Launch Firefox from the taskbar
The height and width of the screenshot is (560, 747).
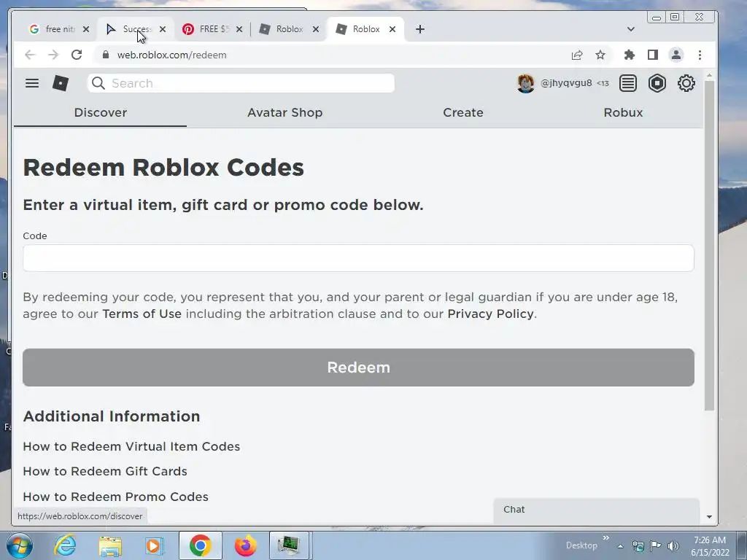(x=245, y=545)
